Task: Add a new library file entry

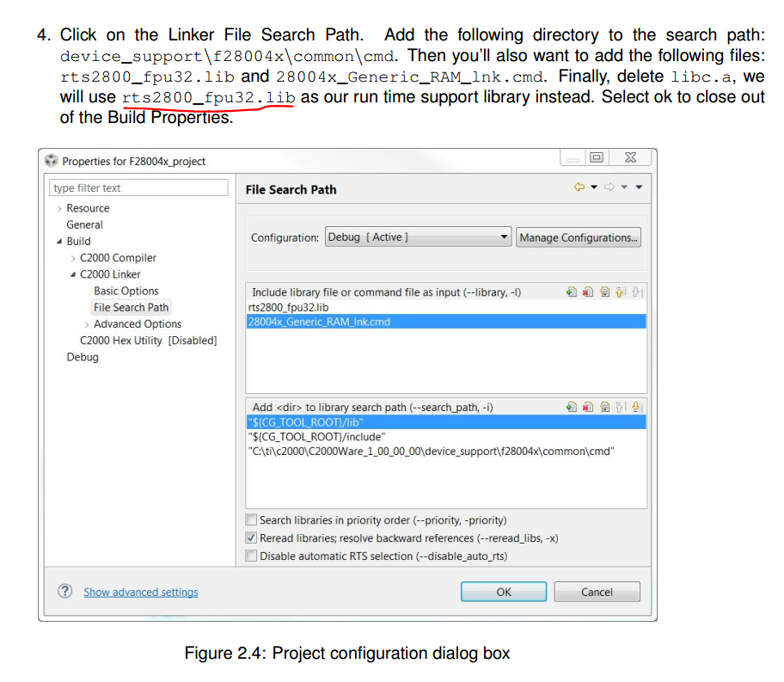Action: pos(572,292)
